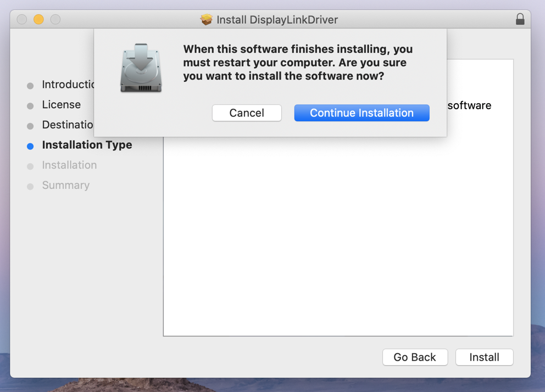The image size is (545, 392).
Task: Click the Introduction step bullet
Action: point(30,86)
